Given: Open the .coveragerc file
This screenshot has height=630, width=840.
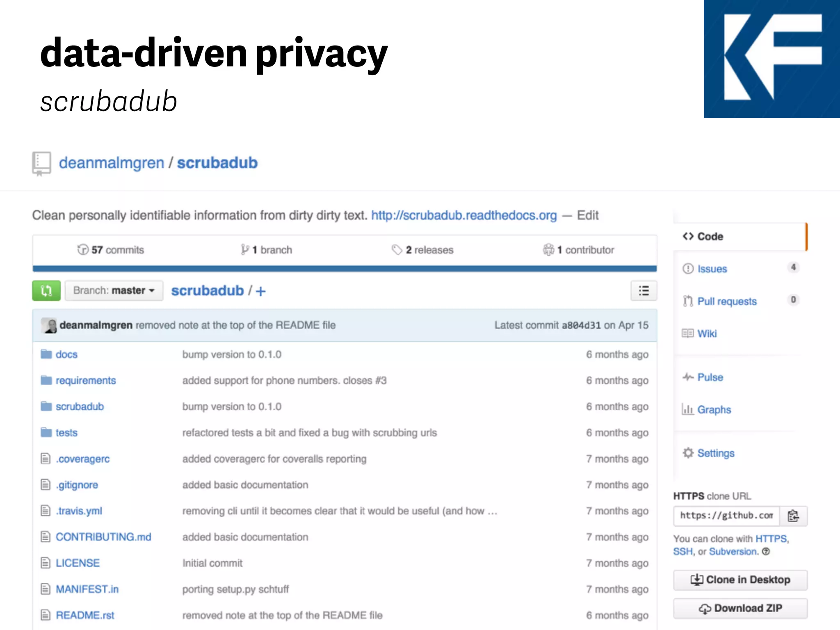Looking at the screenshot, I should point(83,459).
